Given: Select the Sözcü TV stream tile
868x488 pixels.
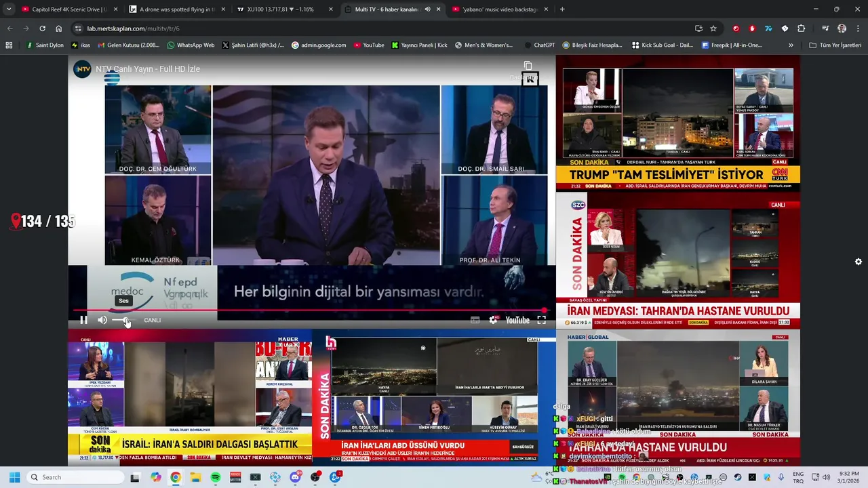Looking at the screenshot, I should coord(678,260).
